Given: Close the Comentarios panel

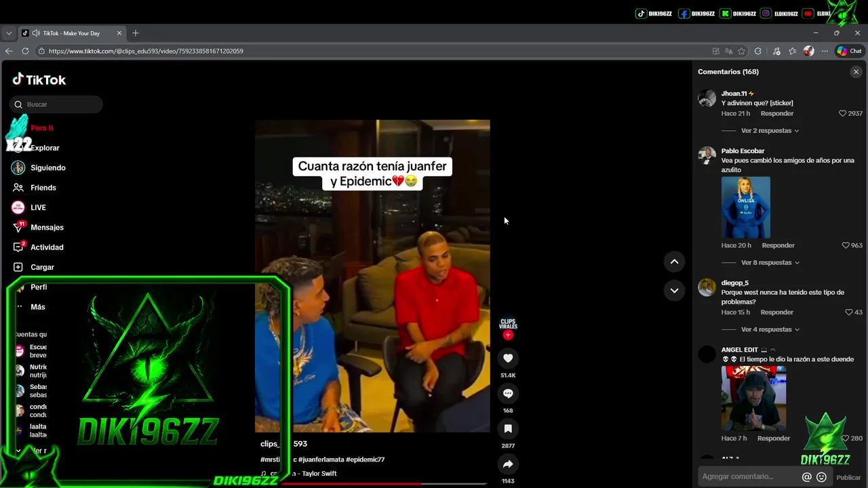Looking at the screenshot, I should click(856, 72).
